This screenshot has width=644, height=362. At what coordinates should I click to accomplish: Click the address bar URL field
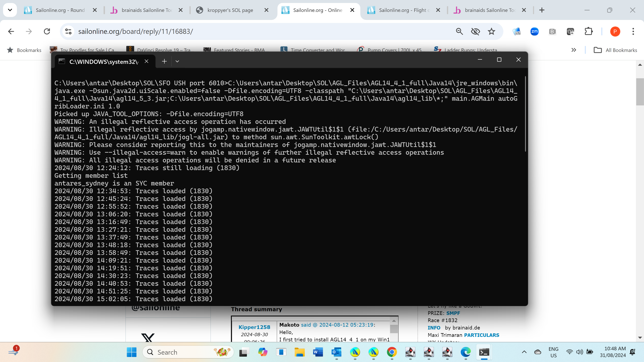click(x=260, y=32)
